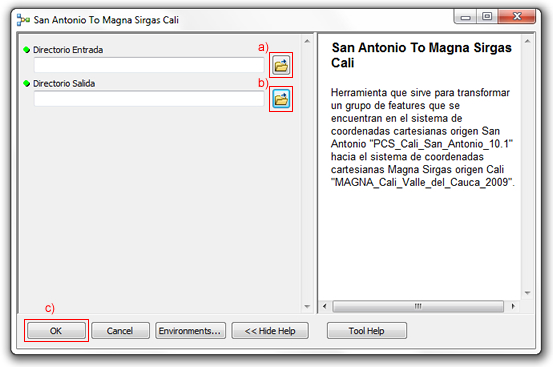Click help panel horizontal scroll right arrow

[x=513, y=306]
